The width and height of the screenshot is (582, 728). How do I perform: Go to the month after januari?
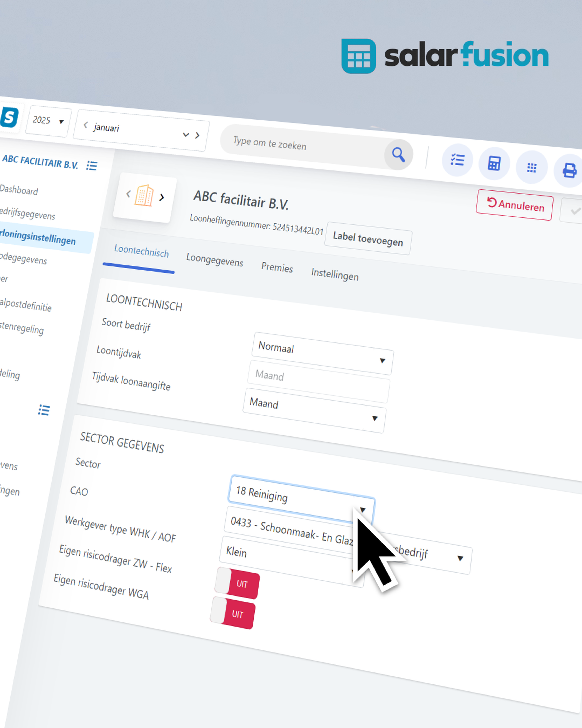[x=197, y=135]
